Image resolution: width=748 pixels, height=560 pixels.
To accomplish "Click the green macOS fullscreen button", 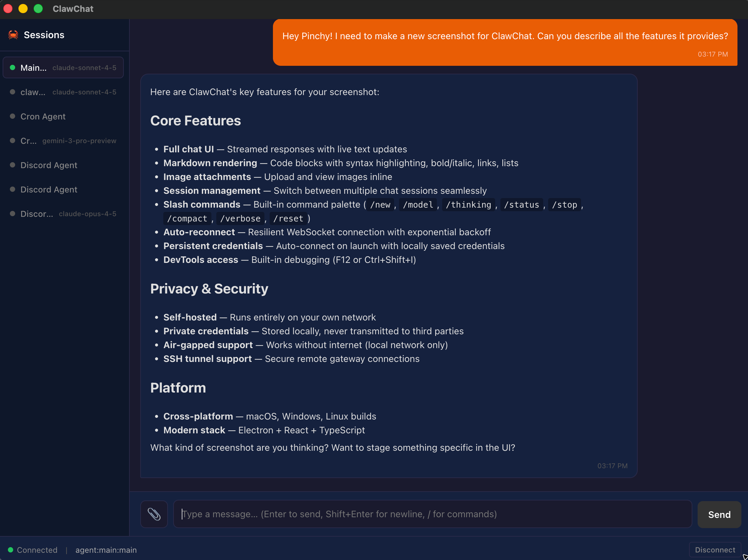I will [x=38, y=9].
